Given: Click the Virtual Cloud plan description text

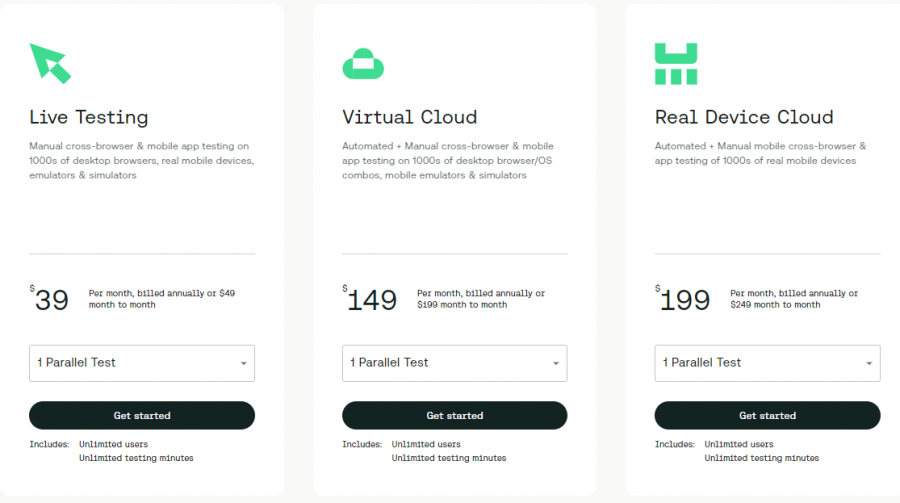Looking at the screenshot, I should (448, 160).
